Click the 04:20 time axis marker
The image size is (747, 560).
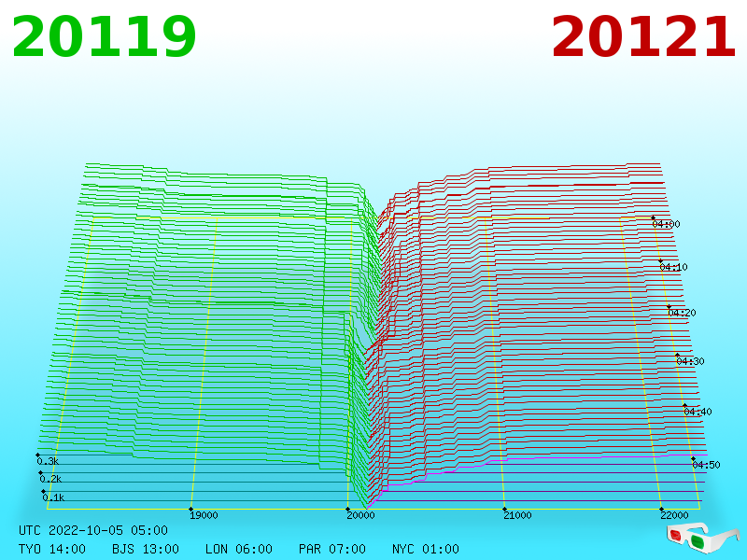[x=683, y=313]
